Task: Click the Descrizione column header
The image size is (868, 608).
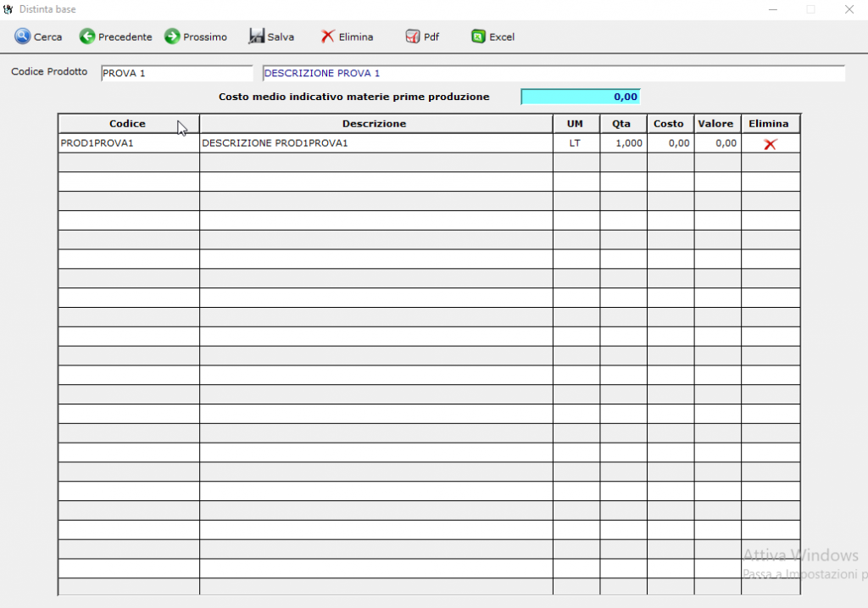Action: pyautogui.click(x=374, y=124)
